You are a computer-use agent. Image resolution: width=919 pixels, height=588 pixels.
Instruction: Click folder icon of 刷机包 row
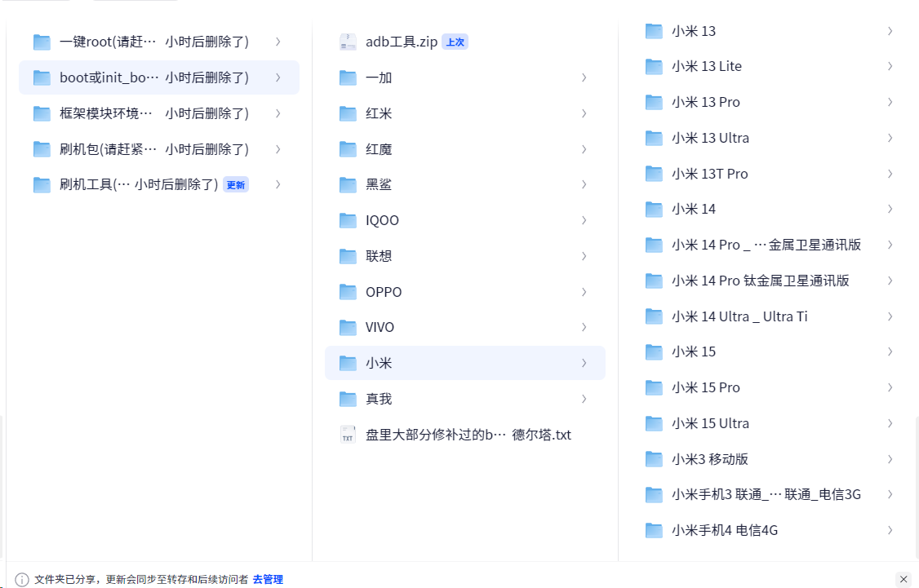42,149
